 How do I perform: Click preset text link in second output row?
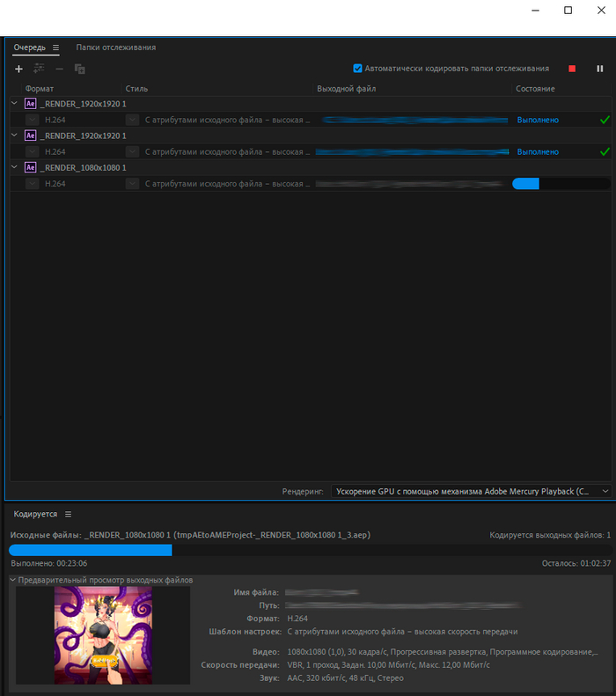point(227,152)
